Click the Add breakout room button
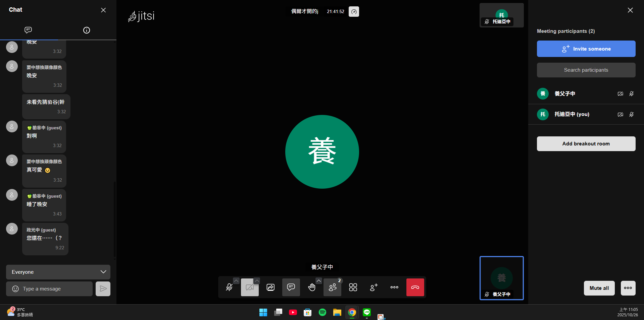The image size is (644, 320). point(586,144)
